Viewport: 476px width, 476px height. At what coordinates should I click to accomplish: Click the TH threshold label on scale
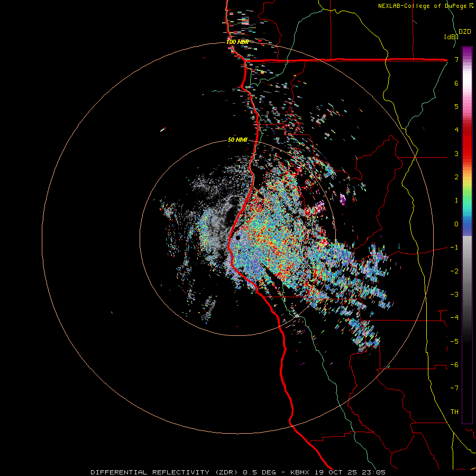(454, 412)
